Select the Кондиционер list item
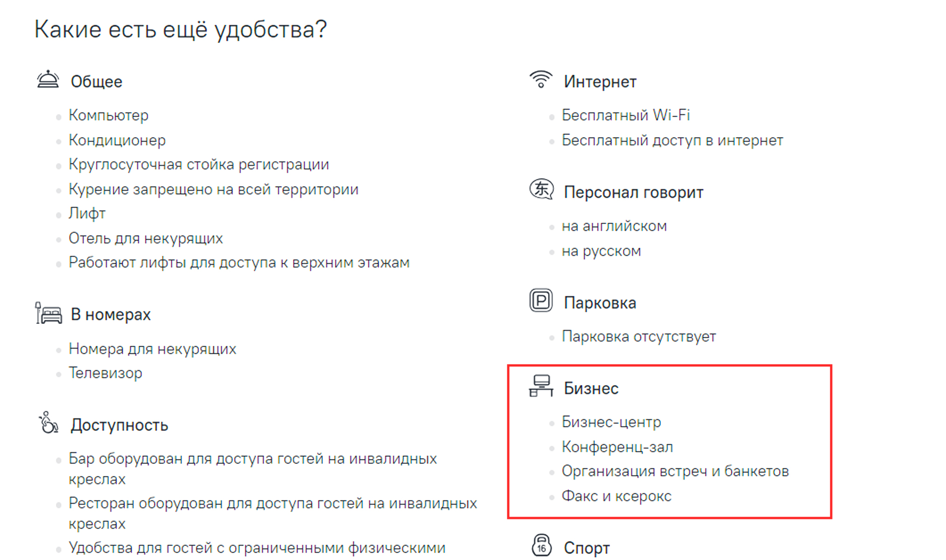This screenshot has width=946, height=560. [x=117, y=140]
